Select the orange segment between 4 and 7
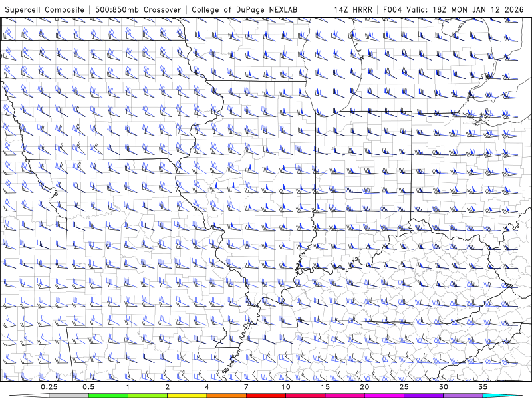Screen dimensions: 532x399 coord(226,396)
